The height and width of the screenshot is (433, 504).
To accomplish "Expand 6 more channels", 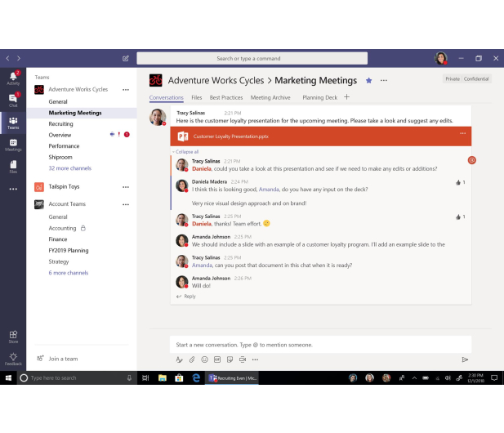I will pos(69,273).
